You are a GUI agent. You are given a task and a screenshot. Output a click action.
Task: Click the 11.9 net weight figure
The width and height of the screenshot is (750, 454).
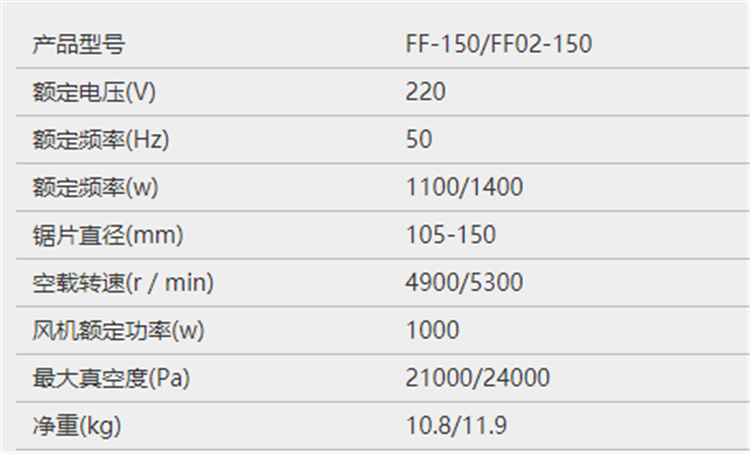[x=487, y=427]
